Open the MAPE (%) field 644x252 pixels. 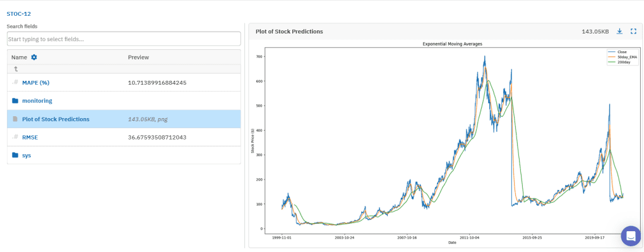[x=36, y=83]
